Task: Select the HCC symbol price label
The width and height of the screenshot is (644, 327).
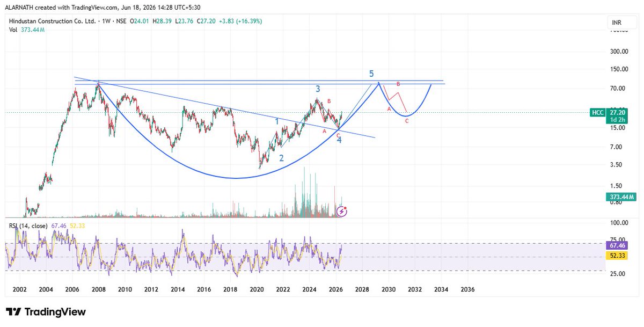Action: 597,112
